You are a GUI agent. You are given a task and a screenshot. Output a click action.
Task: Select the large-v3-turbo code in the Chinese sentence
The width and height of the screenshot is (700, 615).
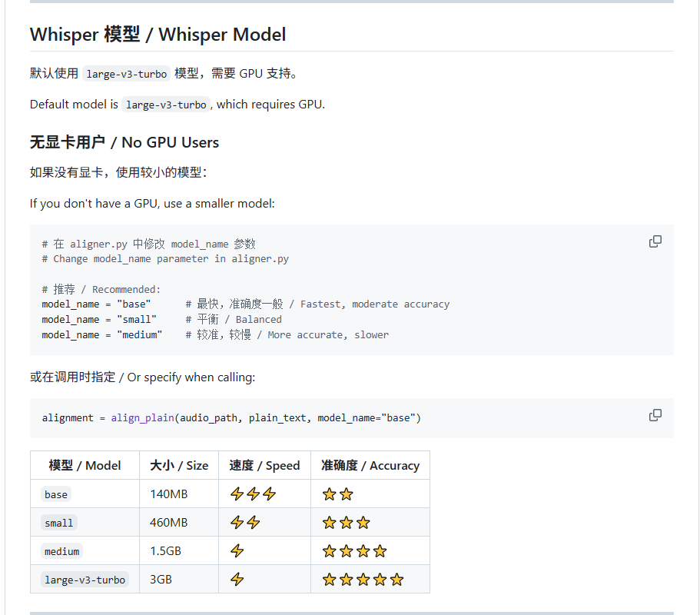(126, 74)
